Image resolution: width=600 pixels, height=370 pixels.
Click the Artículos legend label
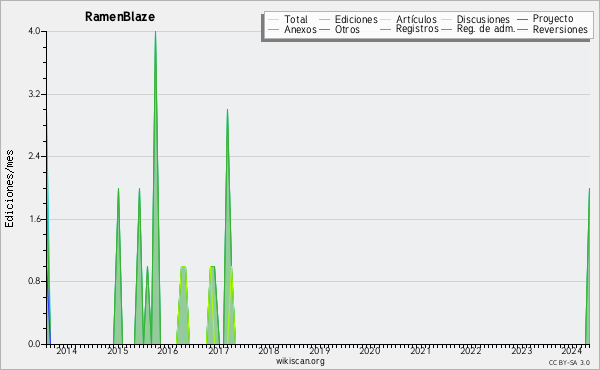[416, 19]
